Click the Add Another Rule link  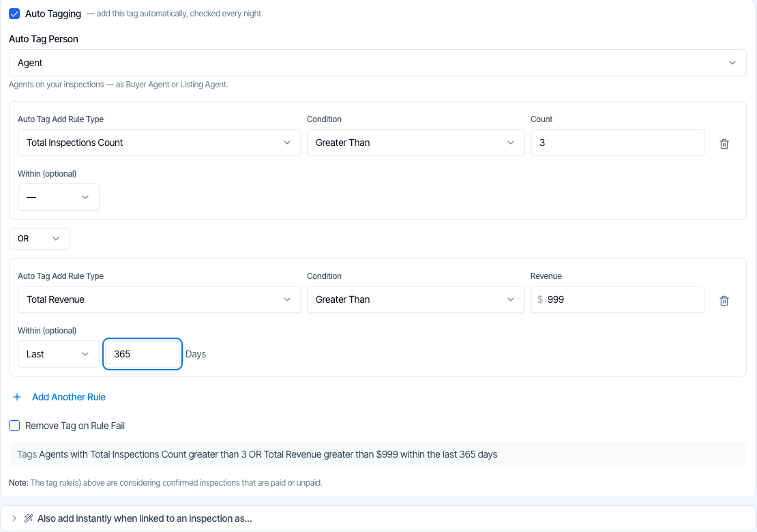click(69, 397)
